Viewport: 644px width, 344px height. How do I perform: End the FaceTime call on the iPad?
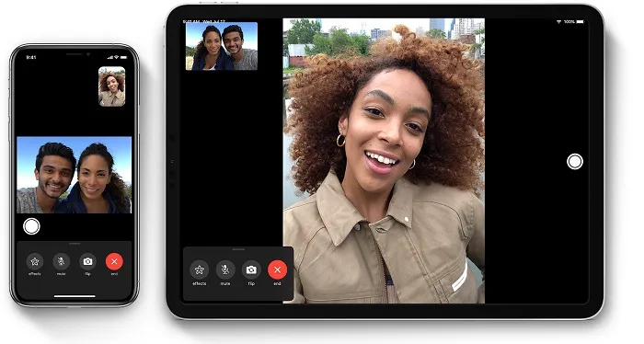[x=277, y=269]
